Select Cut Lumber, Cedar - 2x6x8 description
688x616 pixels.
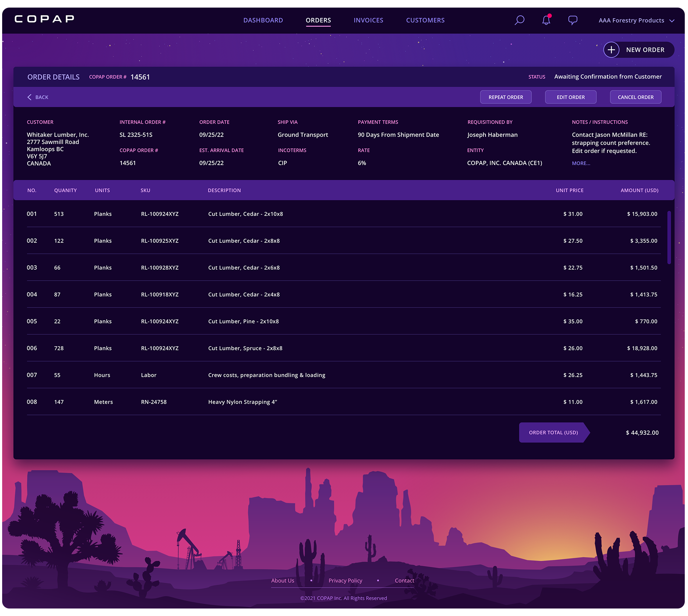pos(244,268)
